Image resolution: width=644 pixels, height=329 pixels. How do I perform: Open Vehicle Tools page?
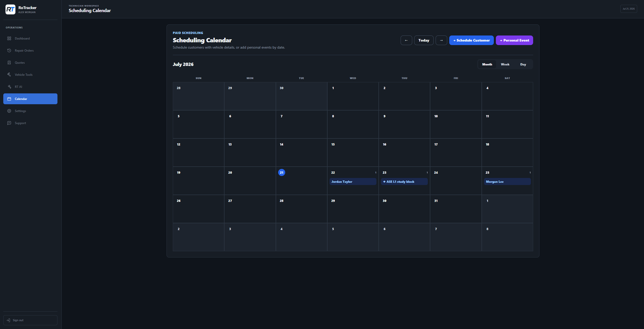click(30, 75)
